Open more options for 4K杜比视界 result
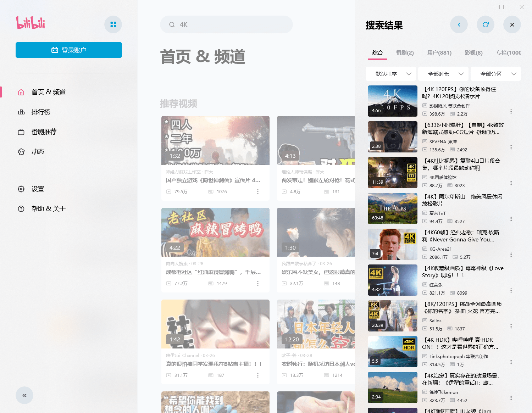The width and height of the screenshot is (532, 413). click(x=511, y=183)
